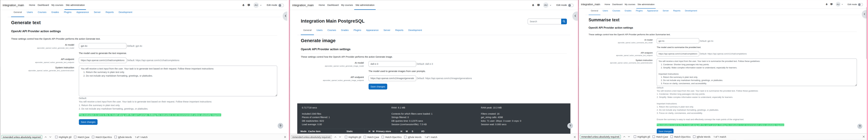Click AU user avatar in Generate image window
Viewport: 868px width, 140px height.
click(546, 5)
